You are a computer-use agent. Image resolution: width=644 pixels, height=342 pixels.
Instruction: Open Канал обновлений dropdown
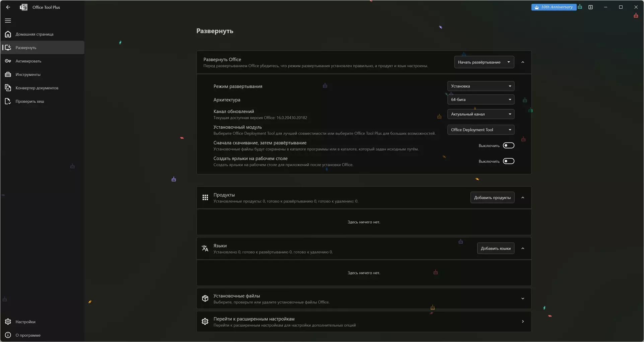tap(481, 114)
